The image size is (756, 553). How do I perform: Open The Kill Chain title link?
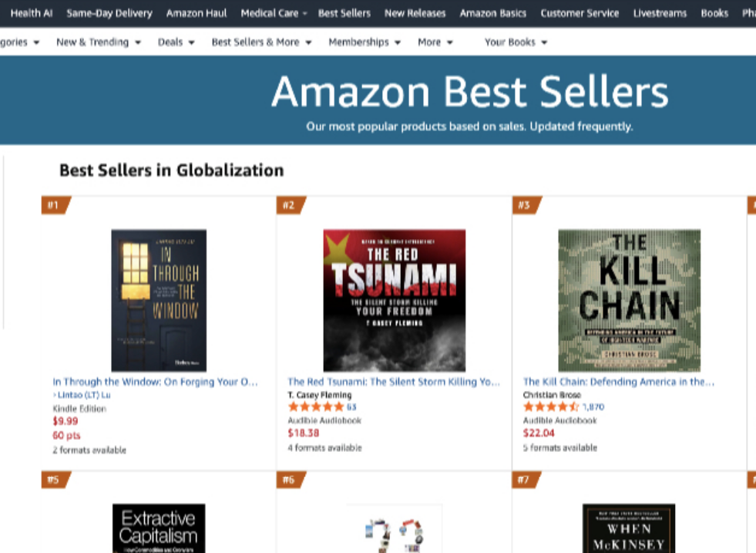coord(618,382)
